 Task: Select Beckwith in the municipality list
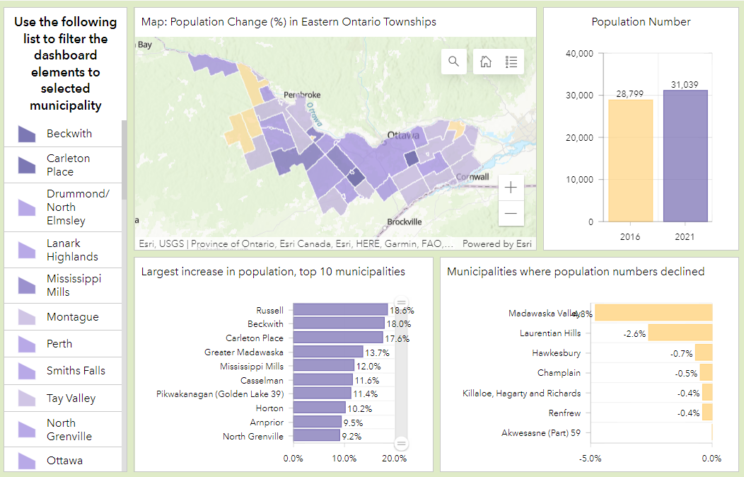point(63,133)
